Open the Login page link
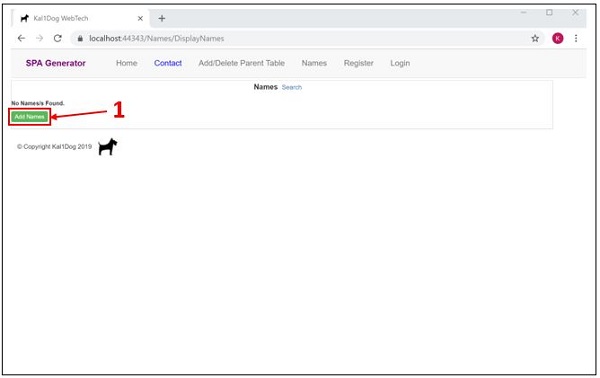Viewport: 600px width, 378px height. point(400,63)
